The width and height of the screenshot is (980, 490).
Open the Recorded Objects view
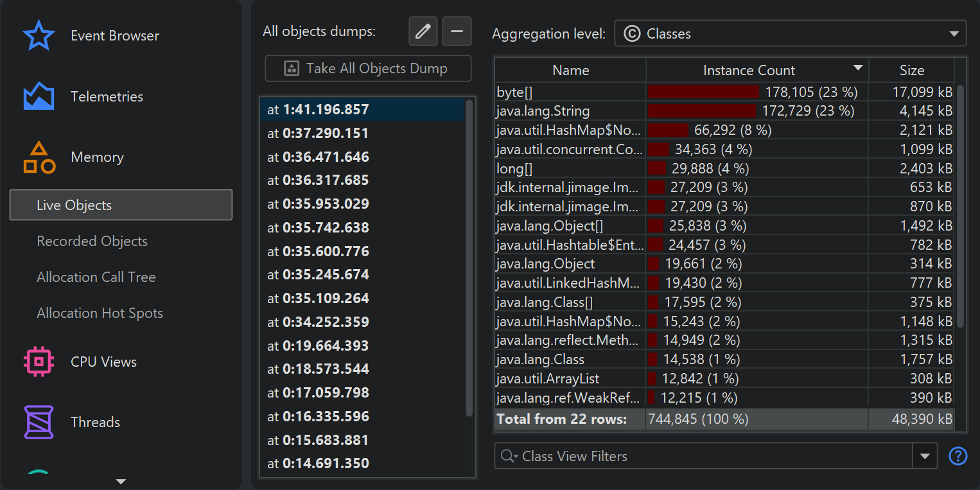click(x=92, y=241)
